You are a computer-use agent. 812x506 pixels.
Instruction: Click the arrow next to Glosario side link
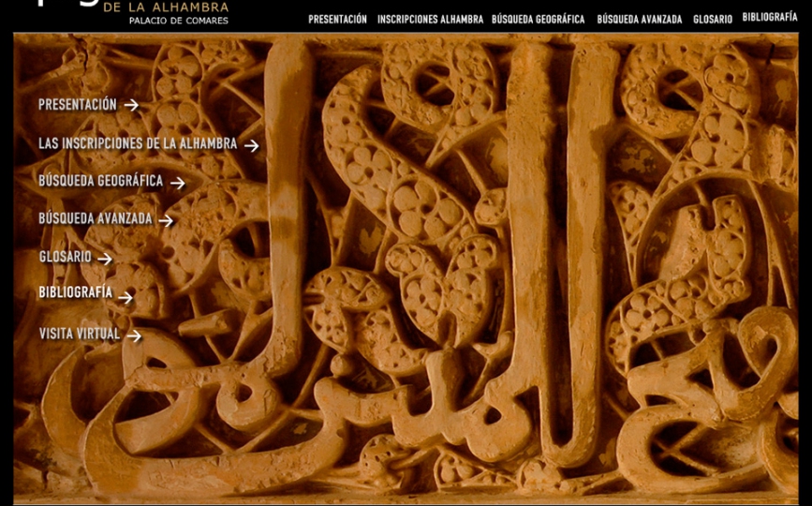105,259
